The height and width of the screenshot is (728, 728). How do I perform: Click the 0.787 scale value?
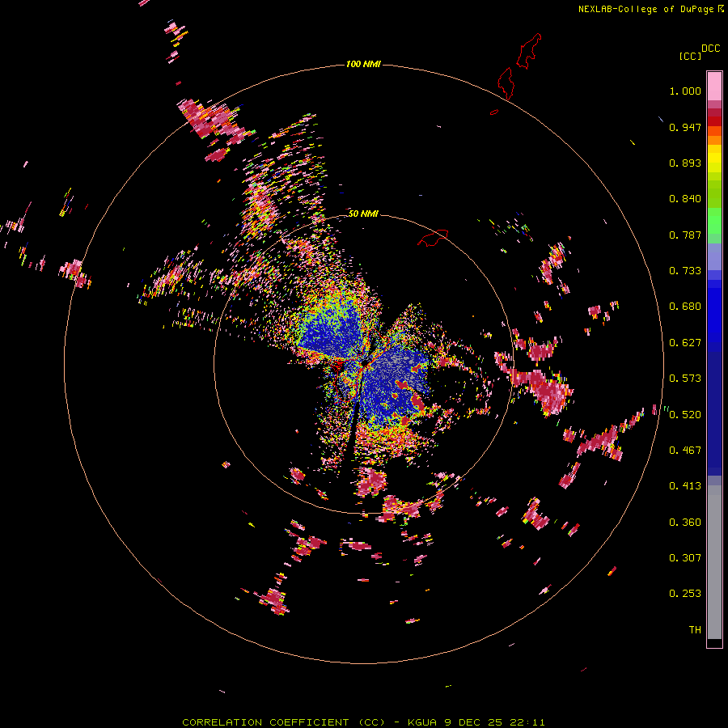pos(685,235)
